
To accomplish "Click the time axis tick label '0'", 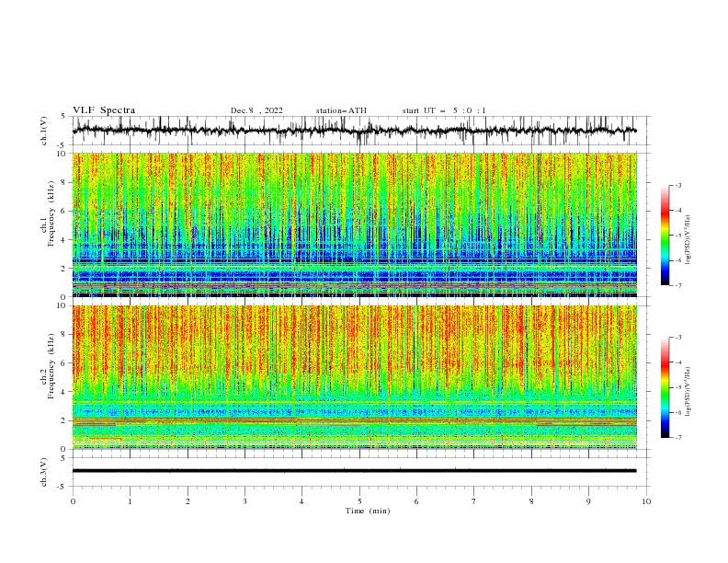I will [x=73, y=501].
